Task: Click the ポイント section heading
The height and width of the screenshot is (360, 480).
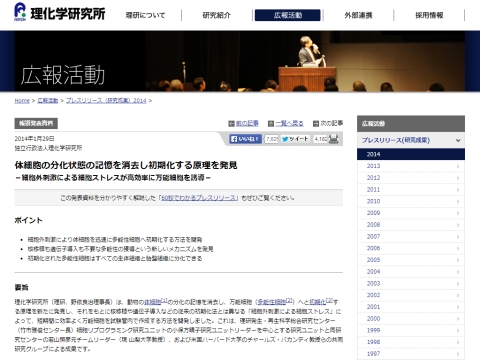Action: tap(28, 220)
